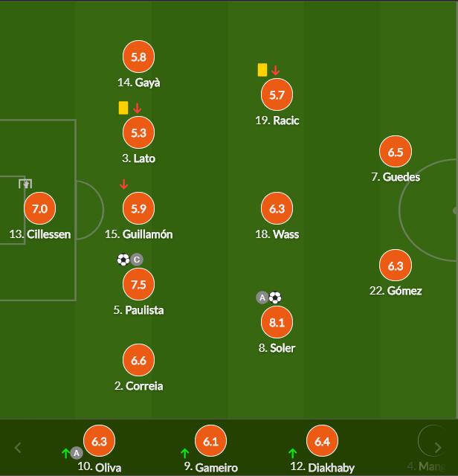Open Soler's 8.1 rating bubble
This screenshot has width=458, height=476.
[x=277, y=322]
